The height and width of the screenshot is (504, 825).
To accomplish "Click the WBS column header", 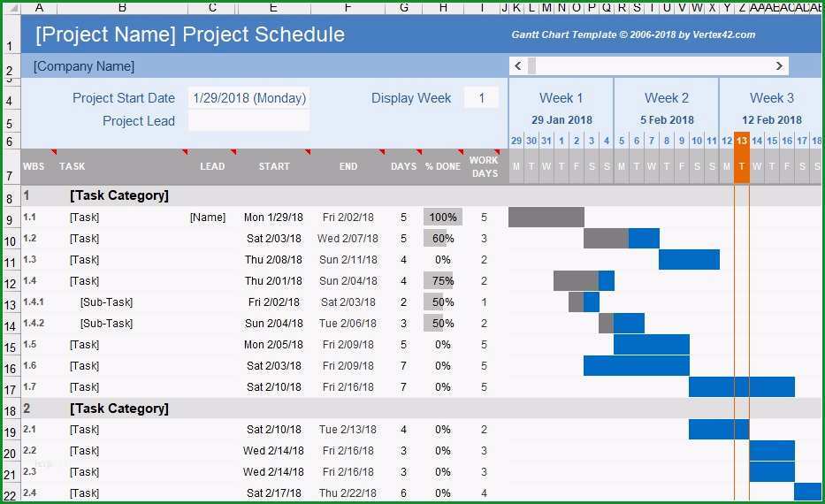I will click(34, 166).
